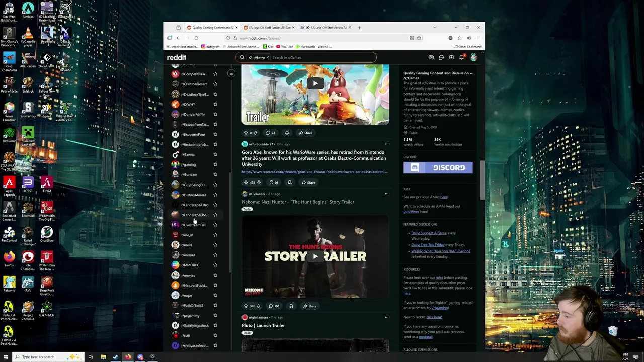Open overflow menu on u/Turbostrider27 post
This screenshot has height=362, width=644.
(x=386, y=144)
